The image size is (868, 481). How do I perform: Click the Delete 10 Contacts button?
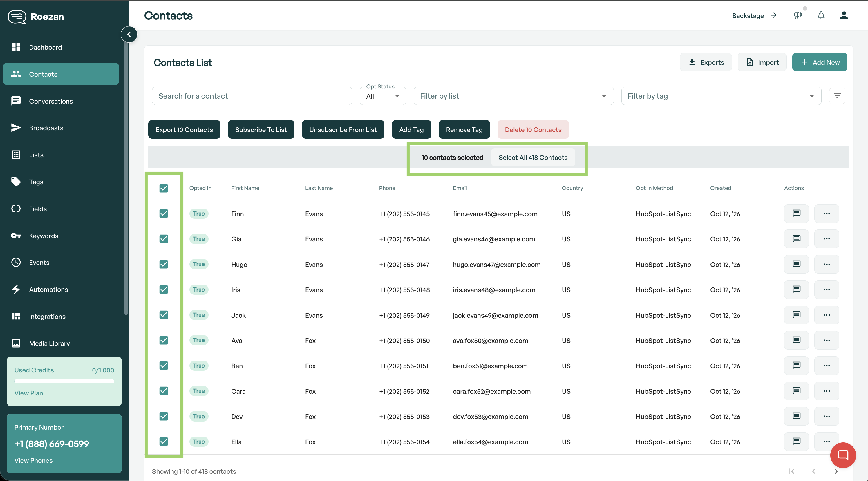pos(533,130)
